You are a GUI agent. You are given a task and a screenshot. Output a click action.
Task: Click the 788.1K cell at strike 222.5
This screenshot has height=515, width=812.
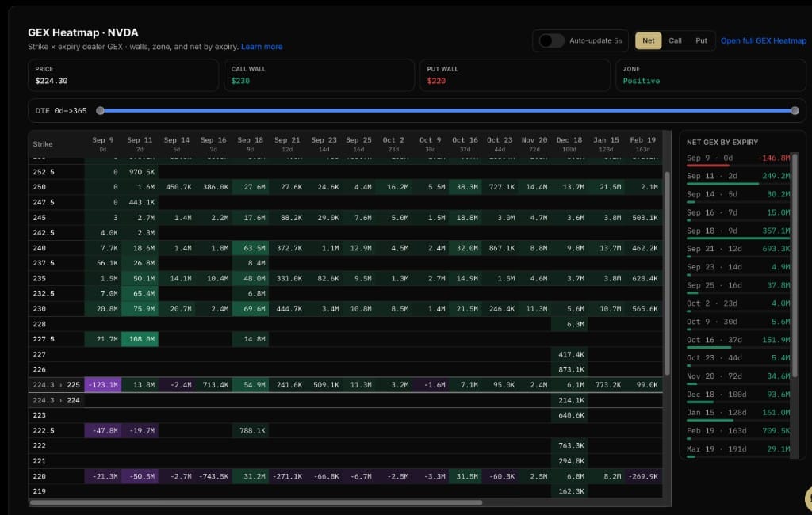point(250,431)
